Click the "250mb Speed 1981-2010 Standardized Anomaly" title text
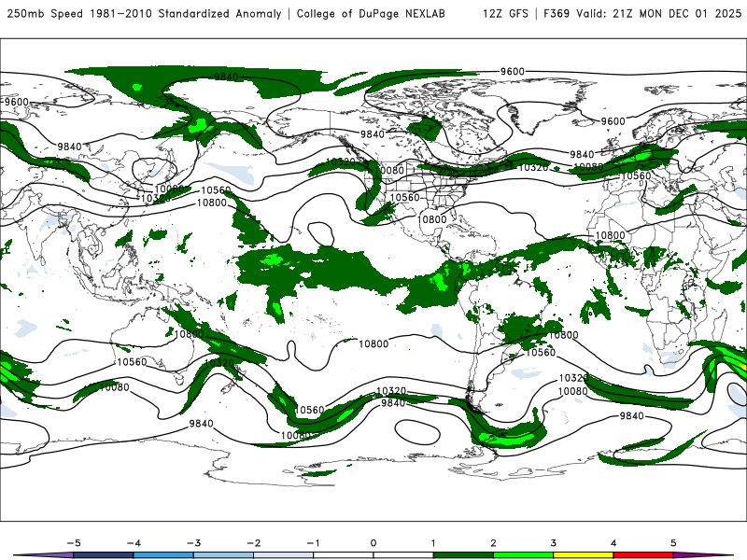747x560 pixels. (144, 13)
